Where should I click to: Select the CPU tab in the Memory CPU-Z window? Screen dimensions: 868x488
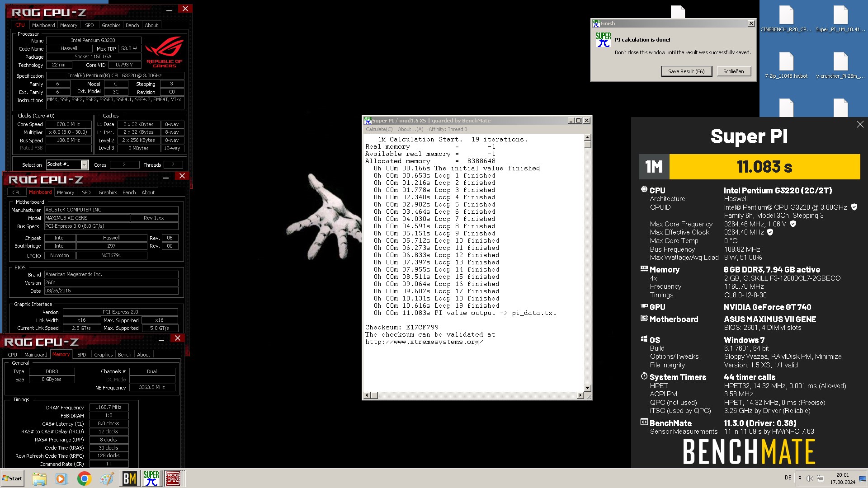12,355
